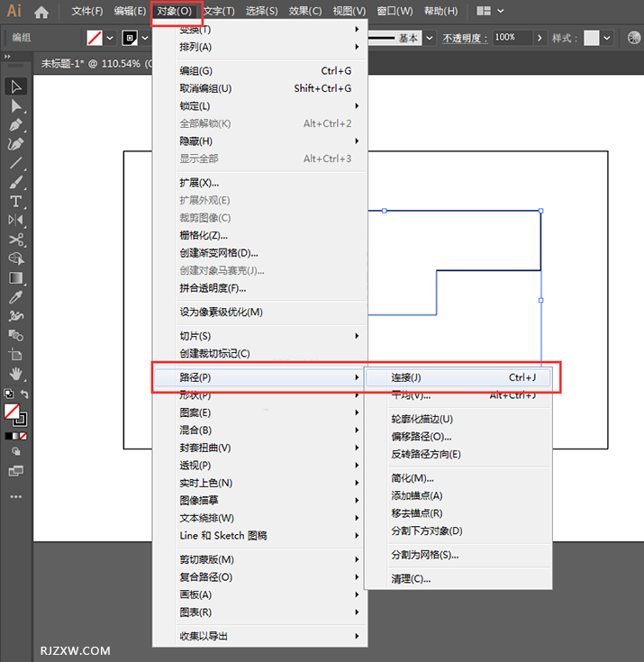The width and height of the screenshot is (644, 662).
Task: Click stroke swatch in control bar
Action: [x=130, y=38]
